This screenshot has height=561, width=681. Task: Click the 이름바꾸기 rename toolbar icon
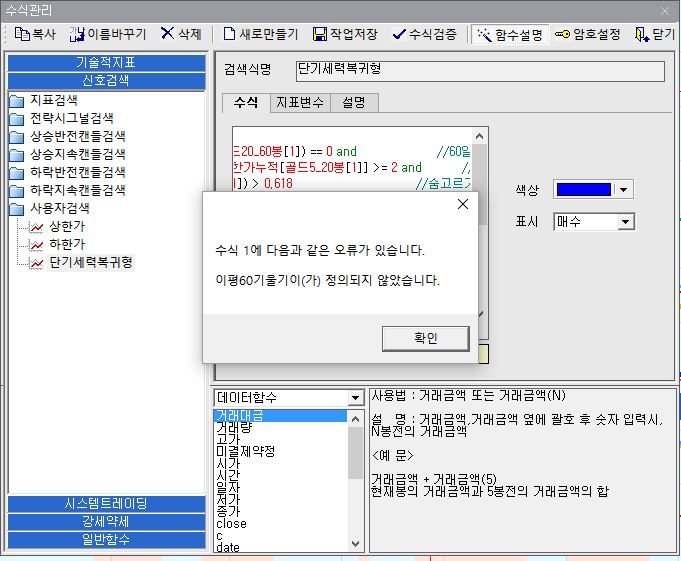pyautogui.click(x=77, y=34)
